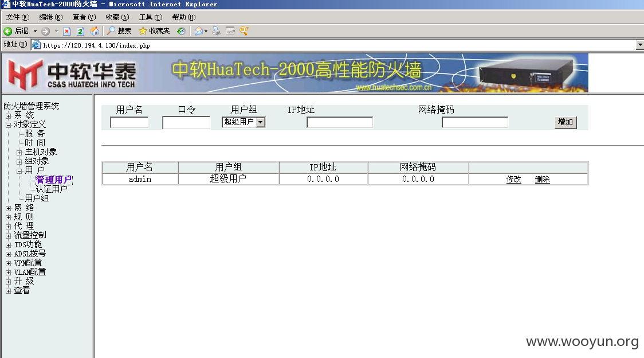Open the 帮助(H) menu
Screen dimensions: 644x358
point(183,17)
